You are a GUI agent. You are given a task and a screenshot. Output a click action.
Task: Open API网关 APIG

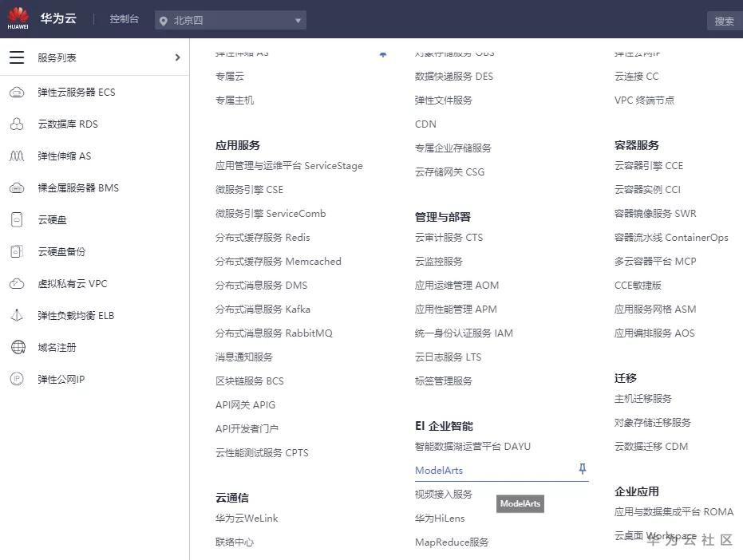click(x=246, y=405)
